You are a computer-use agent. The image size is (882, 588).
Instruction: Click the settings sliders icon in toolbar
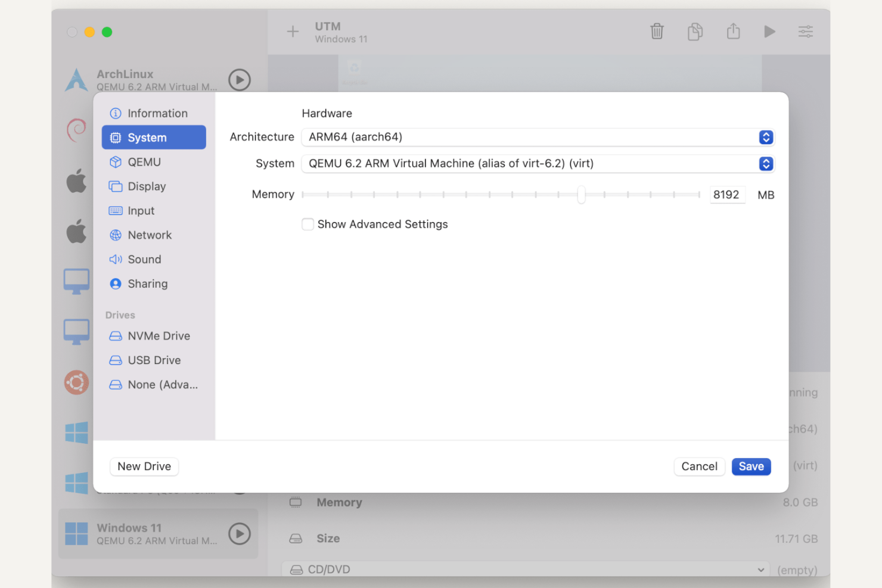pos(806,32)
